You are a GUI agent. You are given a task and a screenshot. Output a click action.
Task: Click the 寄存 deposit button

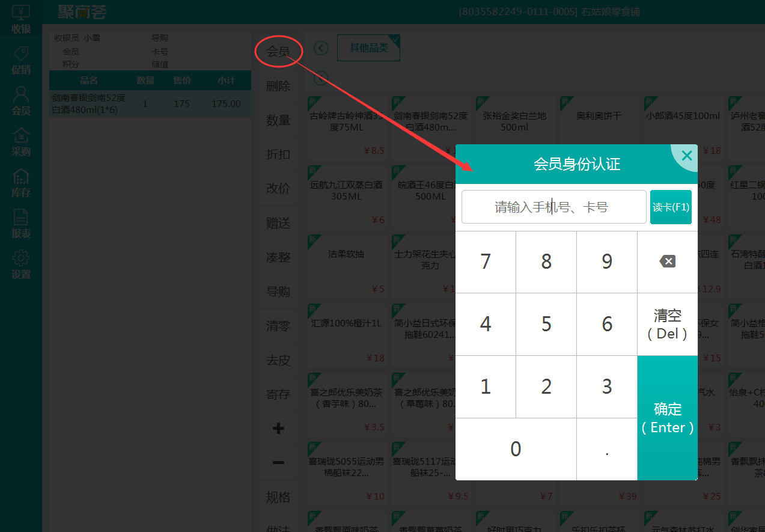[278, 394]
